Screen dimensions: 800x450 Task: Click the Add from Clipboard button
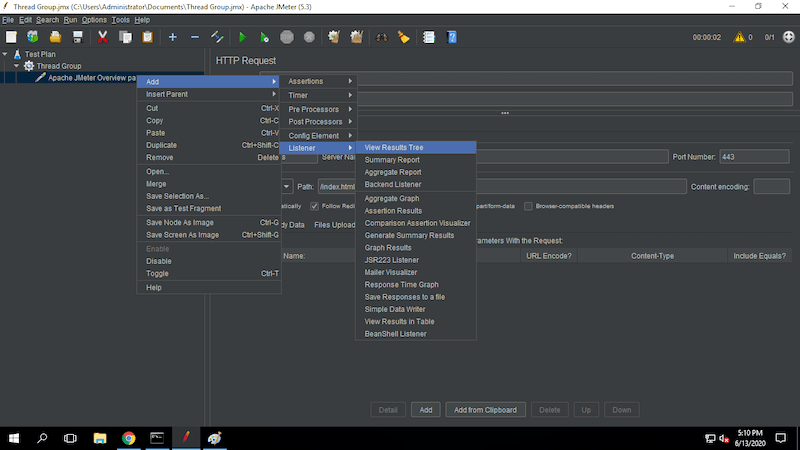click(x=485, y=410)
